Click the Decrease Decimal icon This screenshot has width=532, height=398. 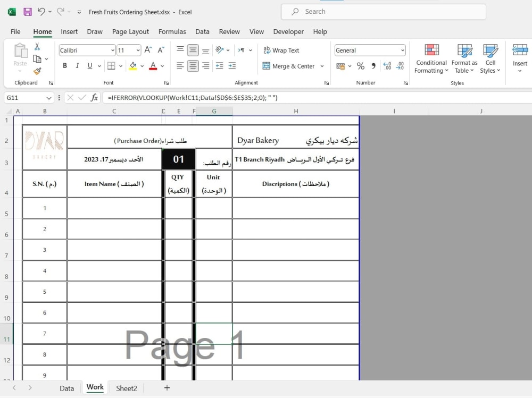(400, 66)
